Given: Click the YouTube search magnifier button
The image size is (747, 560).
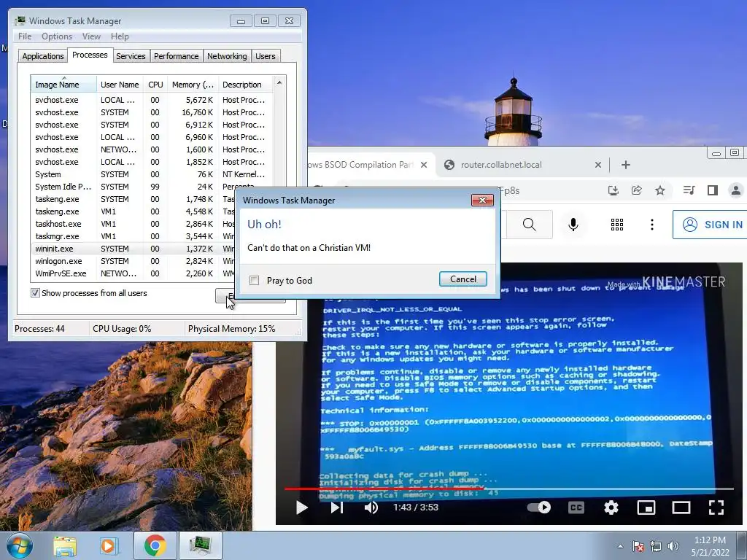Looking at the screenshot, I should (530, 225).
